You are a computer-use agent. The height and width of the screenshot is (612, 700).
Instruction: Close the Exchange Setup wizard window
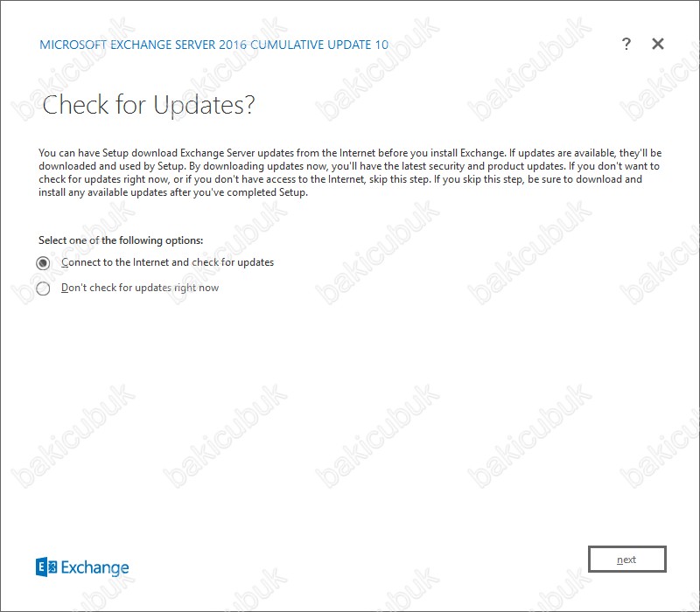[658, 44]
